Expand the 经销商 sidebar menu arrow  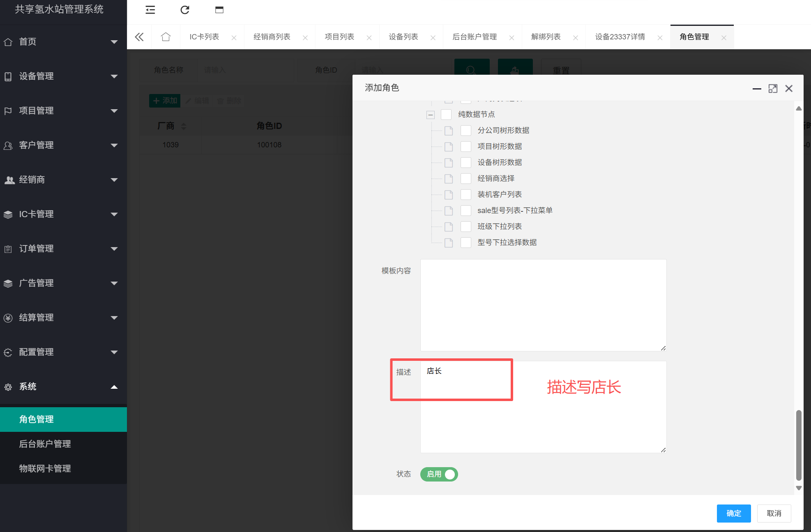pos(114,180)
